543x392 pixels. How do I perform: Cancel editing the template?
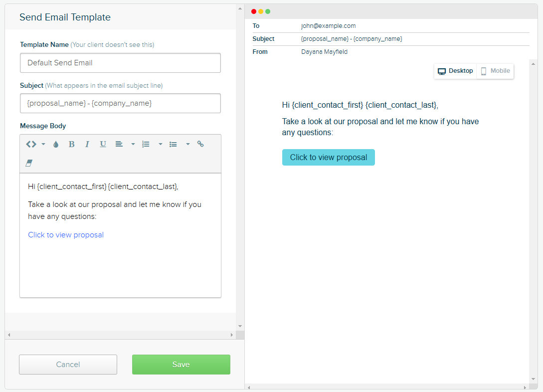(68, 364)
